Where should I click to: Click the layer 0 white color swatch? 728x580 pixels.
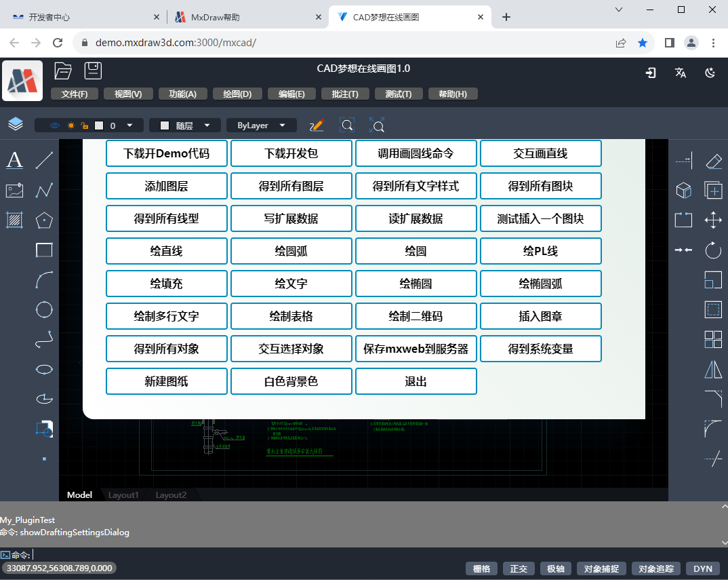(x=99, y=125)
